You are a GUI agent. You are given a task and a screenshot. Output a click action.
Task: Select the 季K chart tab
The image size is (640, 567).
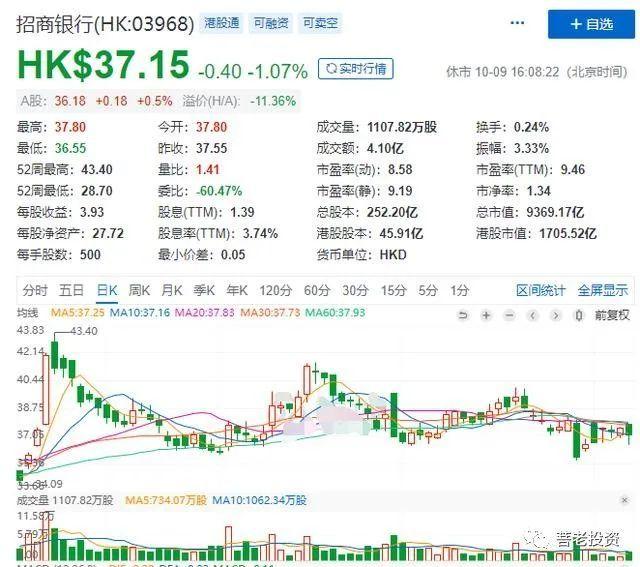pyautogui.click(x=204, y=291)
